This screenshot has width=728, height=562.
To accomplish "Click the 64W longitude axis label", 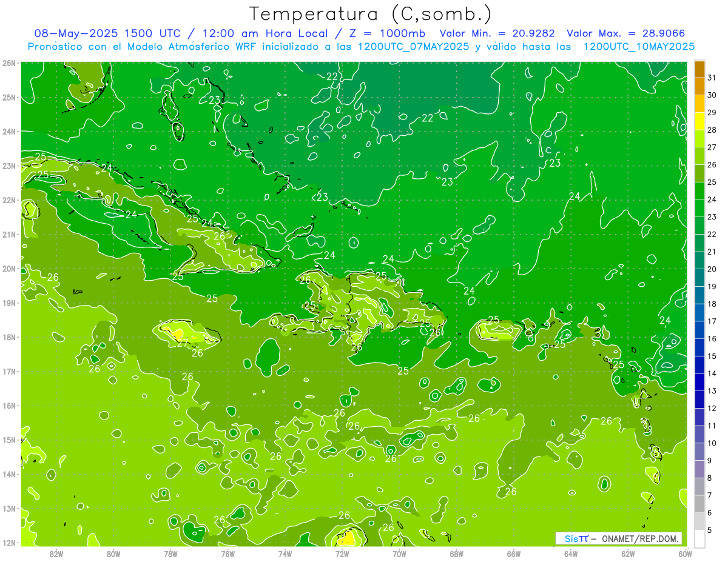I will click(571, 554).
